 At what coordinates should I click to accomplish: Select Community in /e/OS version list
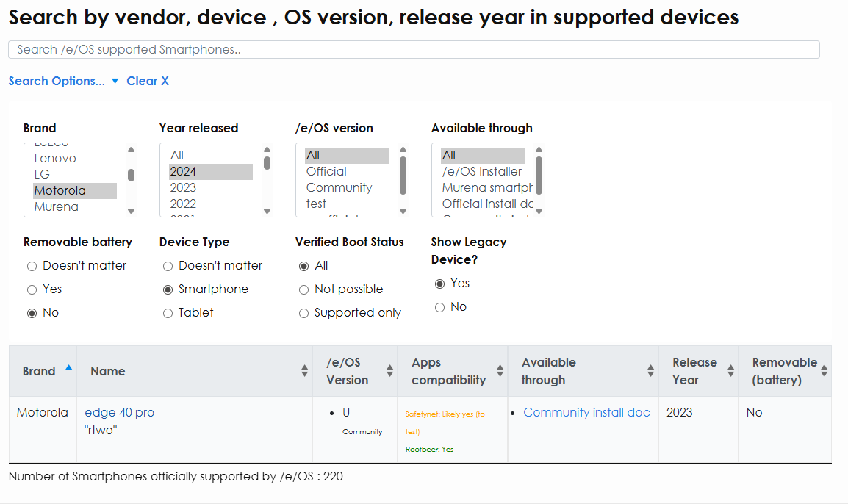click(x=347, y=187)
